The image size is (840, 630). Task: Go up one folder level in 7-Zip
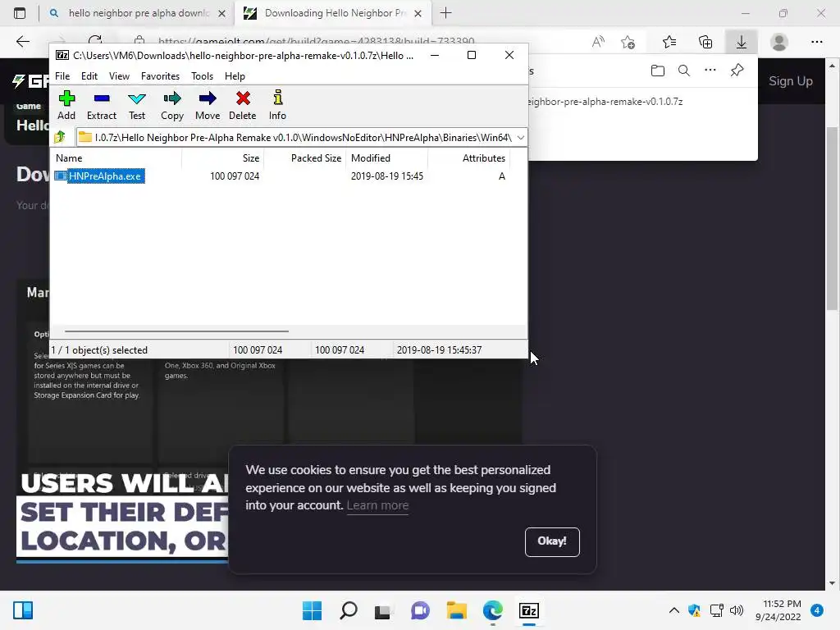(x=60, y=137)
